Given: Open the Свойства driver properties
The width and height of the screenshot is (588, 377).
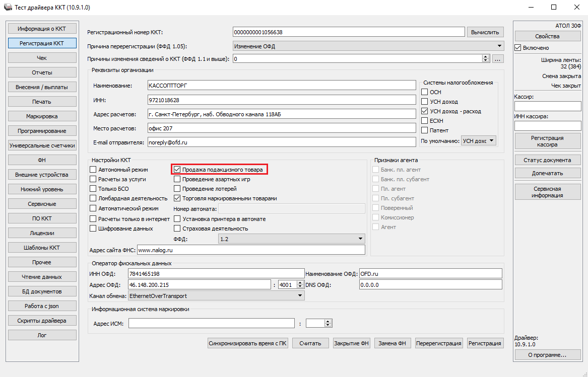Looking at the screenshot, I should (x=547, y=36).
